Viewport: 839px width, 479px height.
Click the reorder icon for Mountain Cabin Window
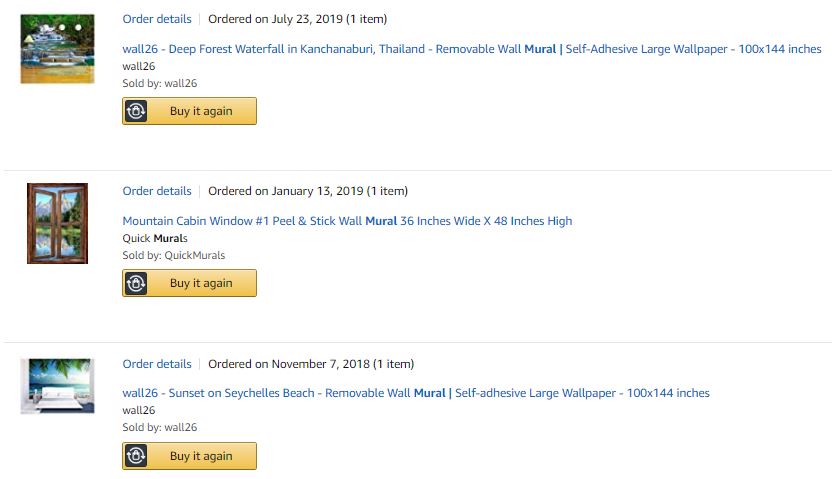(x=137, y=283)
